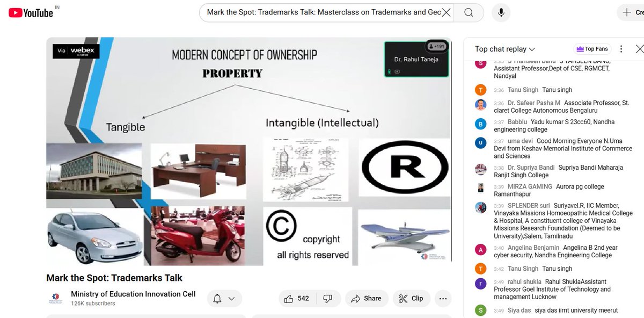Viewport: 644px width, 318px height.
Task: Click the 3:37 timestamp by uma devi
Action: point(499,142)
